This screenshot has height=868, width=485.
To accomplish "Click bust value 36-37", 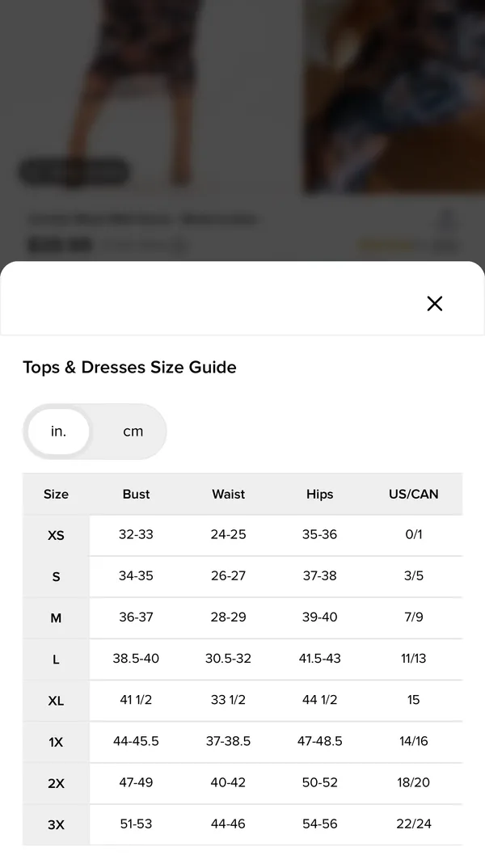I will (136, 617).
